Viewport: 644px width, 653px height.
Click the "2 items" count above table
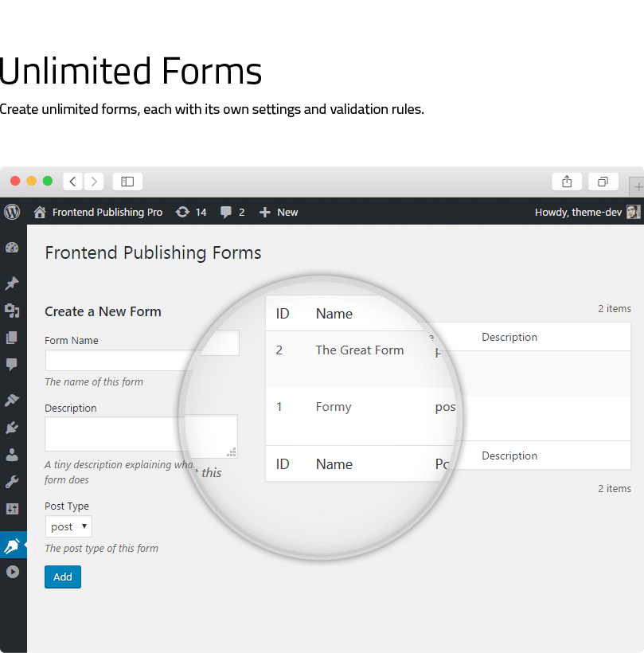point(615,309)
